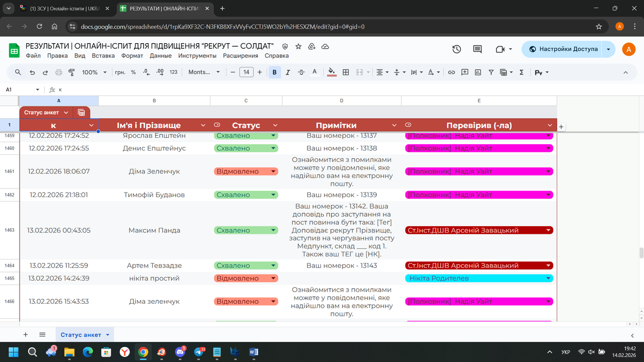Open the Расширения menu

pos(240,56)
